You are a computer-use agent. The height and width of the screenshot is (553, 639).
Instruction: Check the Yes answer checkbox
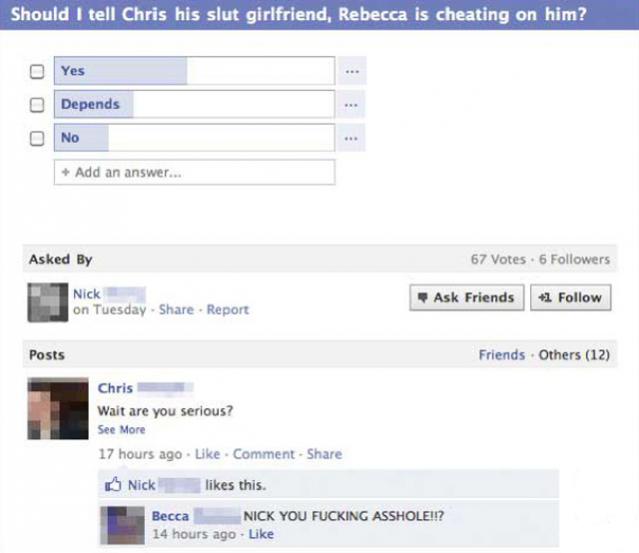[37, 71]
